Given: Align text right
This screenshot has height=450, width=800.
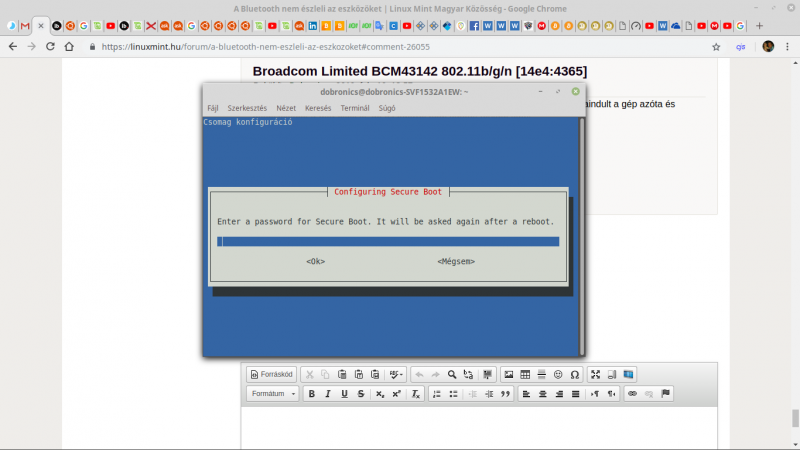Looking at the screenshot, I should 559,394.
